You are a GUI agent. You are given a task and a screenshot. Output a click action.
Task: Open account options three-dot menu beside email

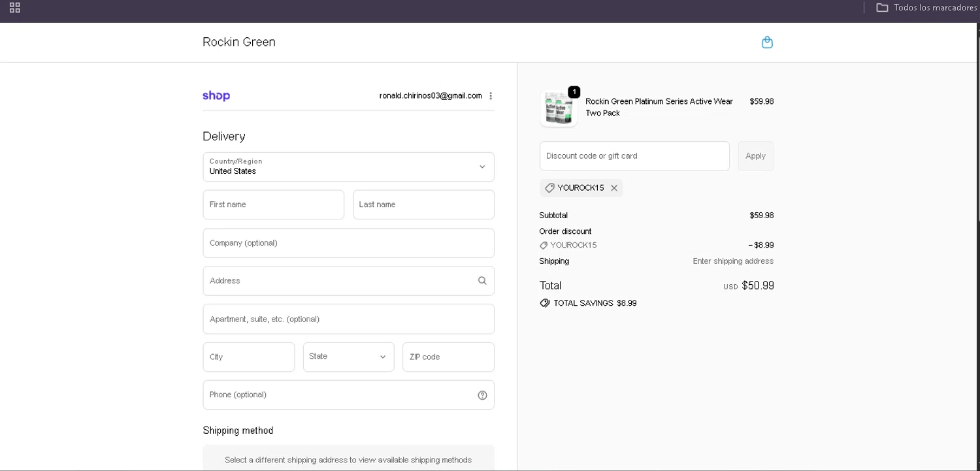pos(491,96)
